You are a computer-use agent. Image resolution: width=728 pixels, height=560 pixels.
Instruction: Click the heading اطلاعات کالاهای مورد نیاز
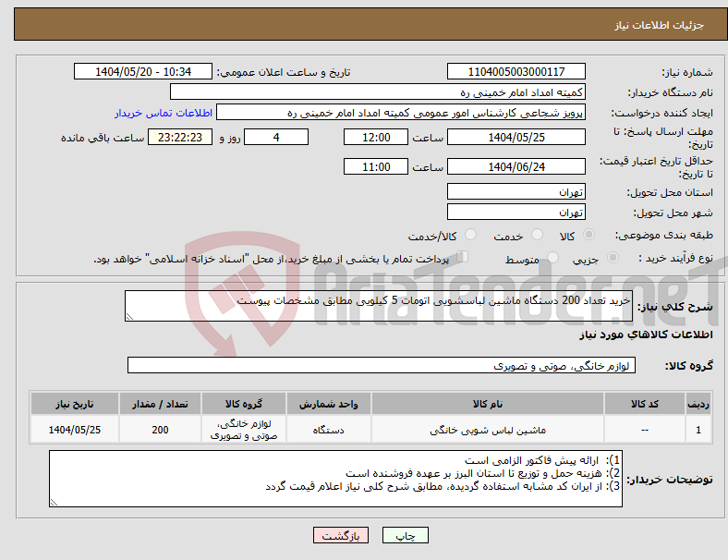[646, 335]
